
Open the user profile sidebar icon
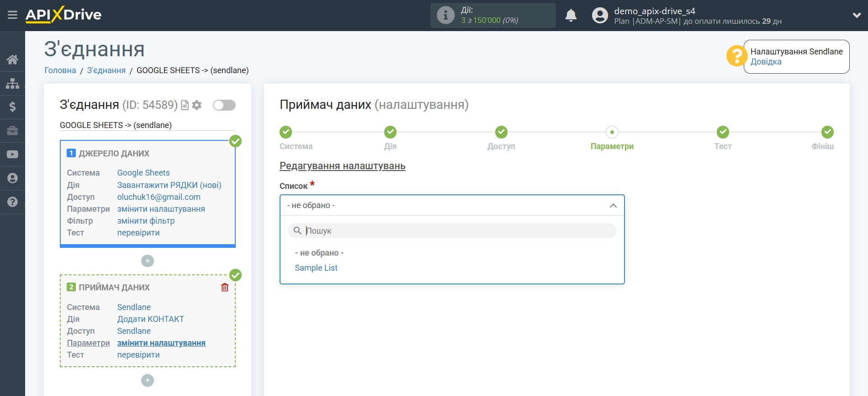[12, 178]
